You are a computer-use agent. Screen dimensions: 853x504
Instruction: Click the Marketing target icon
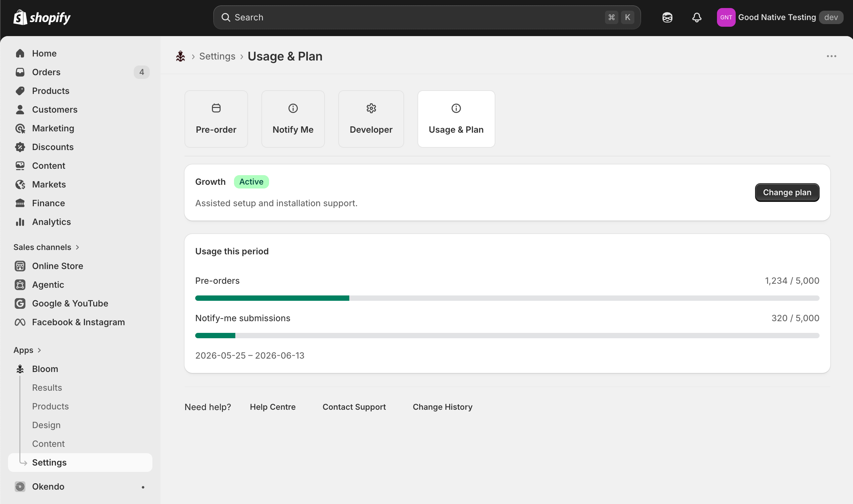point(20,128)
